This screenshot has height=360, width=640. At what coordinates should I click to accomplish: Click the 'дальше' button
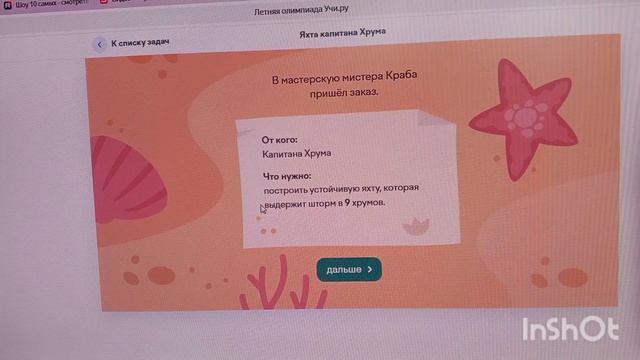[x=349, y=269]
